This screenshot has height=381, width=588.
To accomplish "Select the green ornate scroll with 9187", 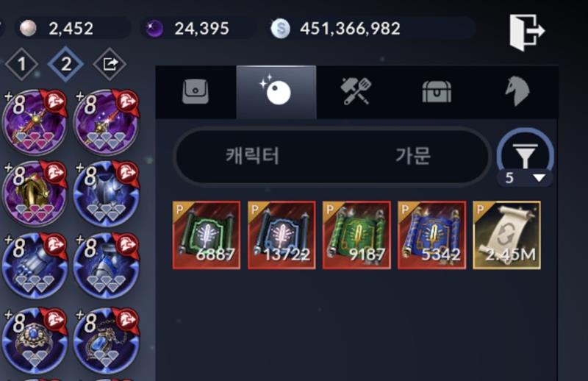I will (x=356, y=235).
